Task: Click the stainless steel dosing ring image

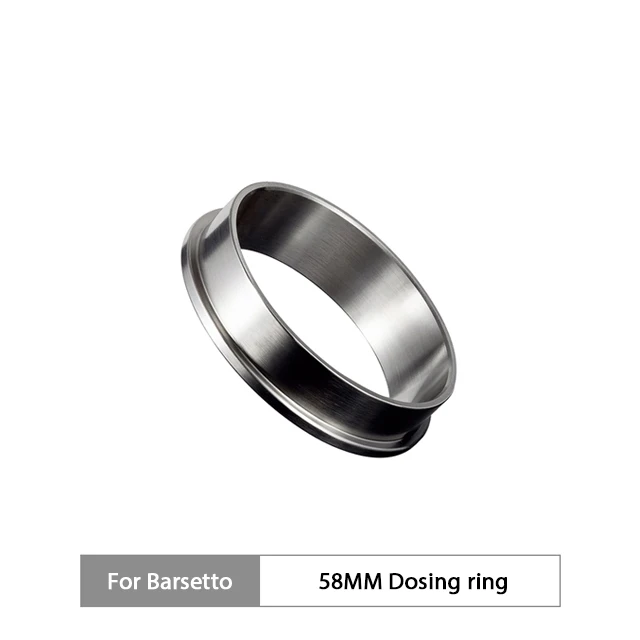Action: coord(318,319)
